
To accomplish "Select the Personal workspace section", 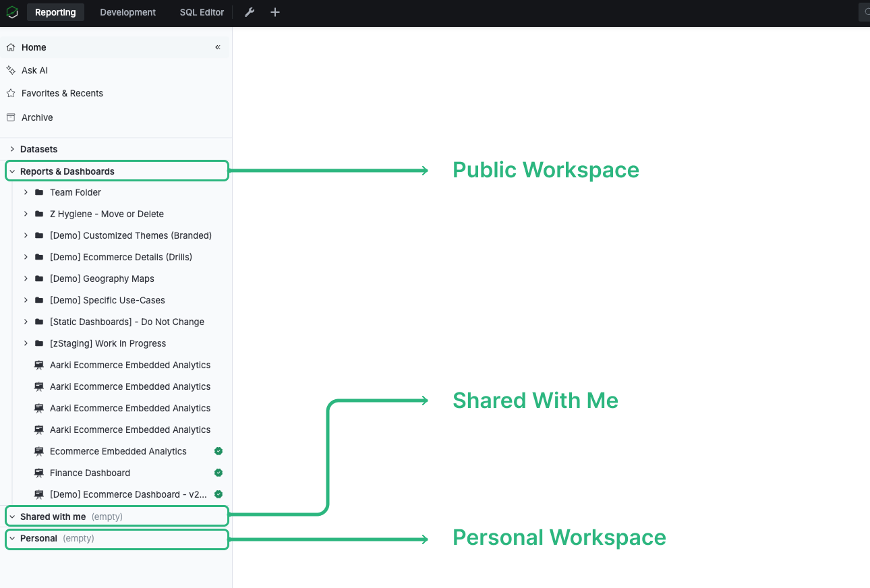I will [37, 538].
